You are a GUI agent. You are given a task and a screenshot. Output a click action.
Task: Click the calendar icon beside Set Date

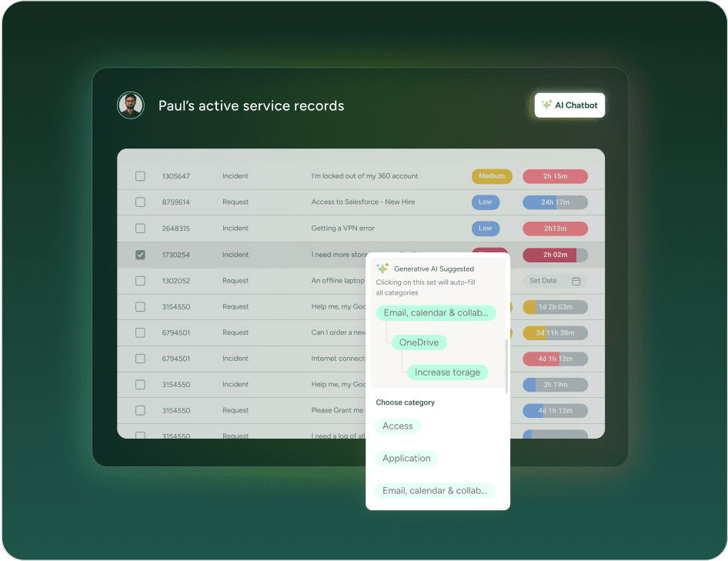point(576,281)
